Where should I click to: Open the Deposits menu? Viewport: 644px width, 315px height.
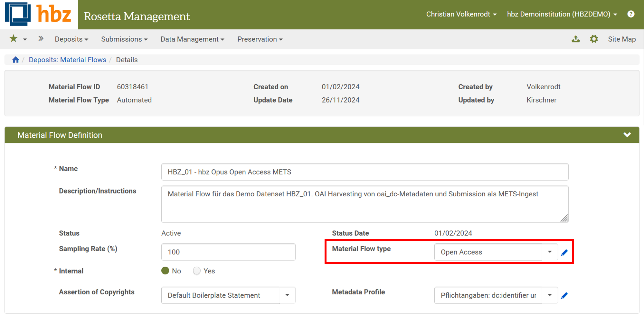[71, 39]
